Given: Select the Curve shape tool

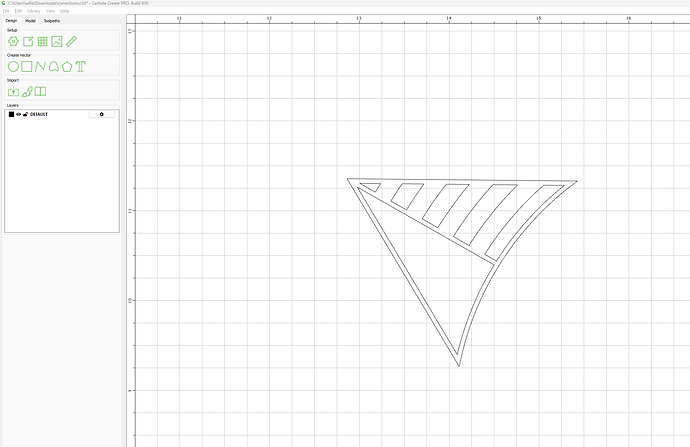Looking at the screenshot, I should (53, 66).
